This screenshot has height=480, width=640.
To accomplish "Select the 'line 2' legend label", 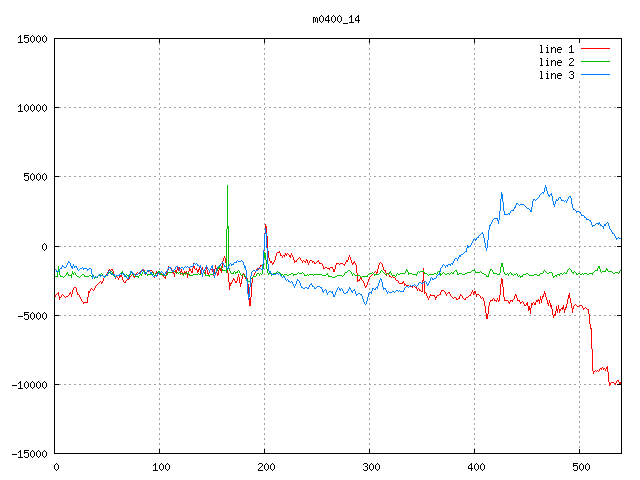I will coord(556,62).
